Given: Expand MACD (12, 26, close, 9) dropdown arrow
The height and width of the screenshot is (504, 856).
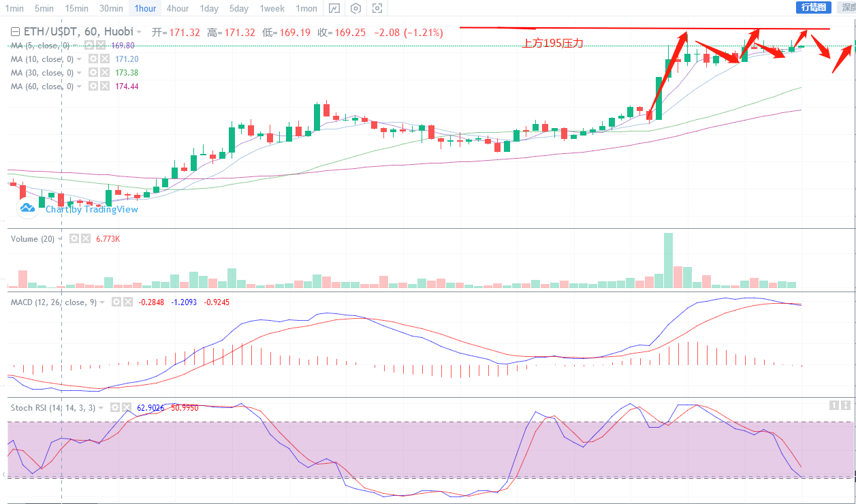Looking at the screenshot, I should (103, 302).
